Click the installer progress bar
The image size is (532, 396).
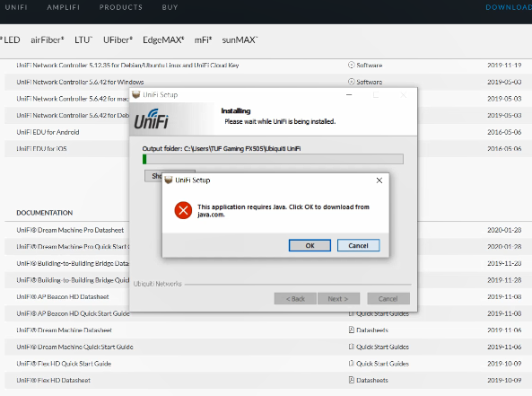point(273,159)
